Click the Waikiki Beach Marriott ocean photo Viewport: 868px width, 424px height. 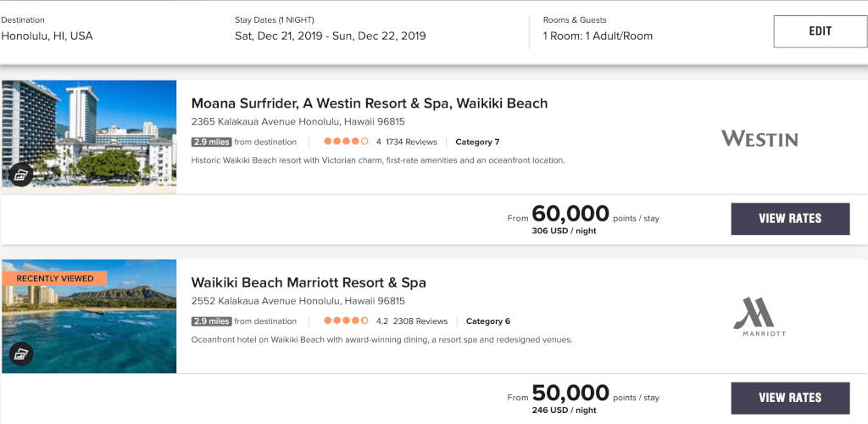pos(89,316)
